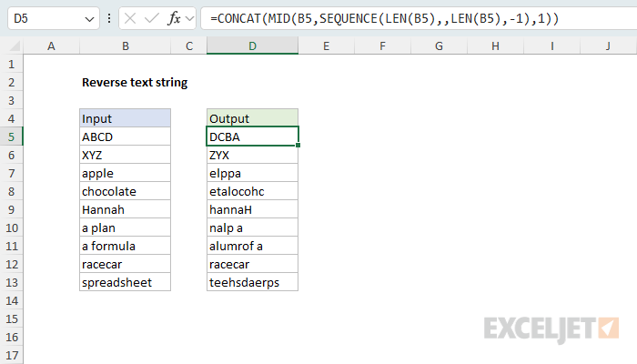This screenshot has height=364, width=637.
Task: Select cell containing 'etalocohc'
Action: tap(252, 191)
